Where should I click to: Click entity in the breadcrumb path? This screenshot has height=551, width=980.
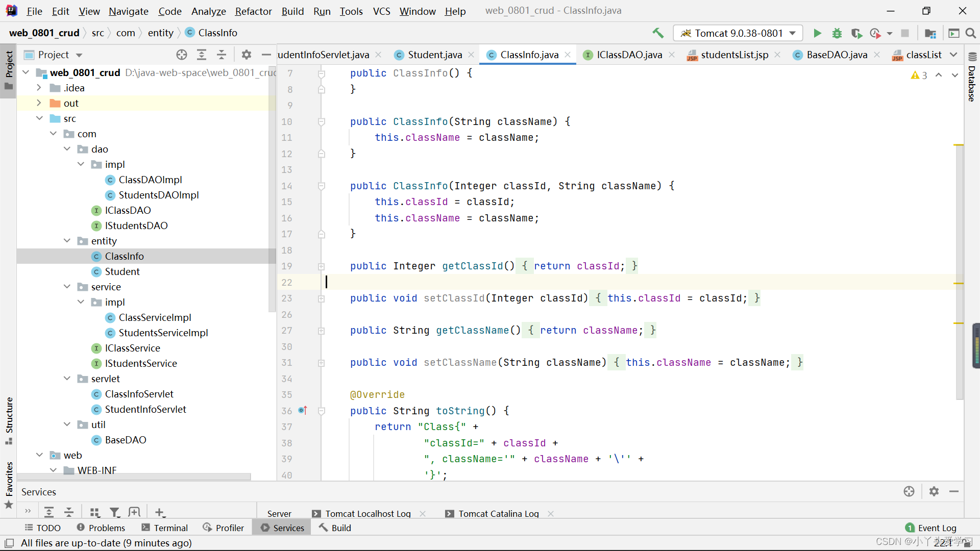point(160,33)
